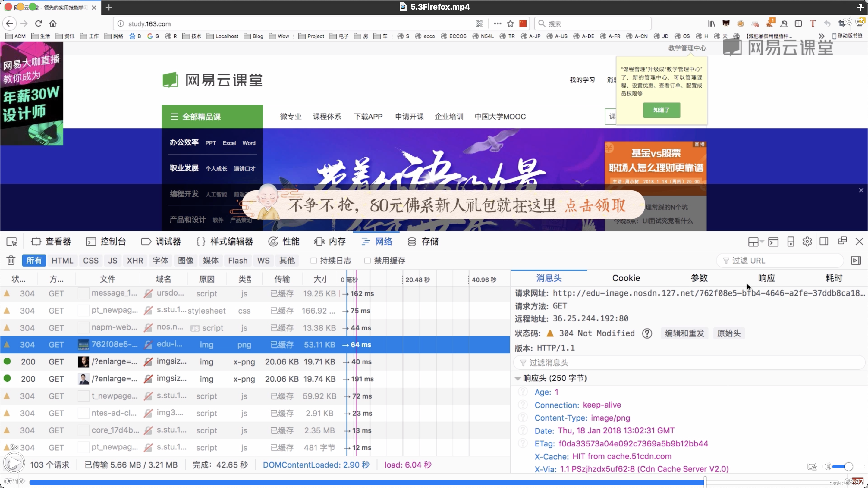Filter requests by 图像 images
Viewport: 868px width, 488px height.
point(186,260)
